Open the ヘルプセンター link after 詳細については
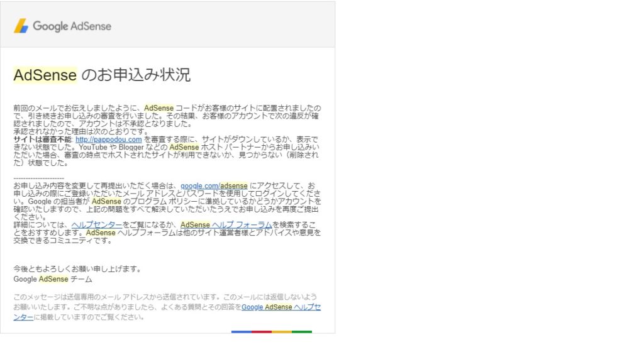The height and width of the screenshot is (362, 644). click(x=97, y=225)
